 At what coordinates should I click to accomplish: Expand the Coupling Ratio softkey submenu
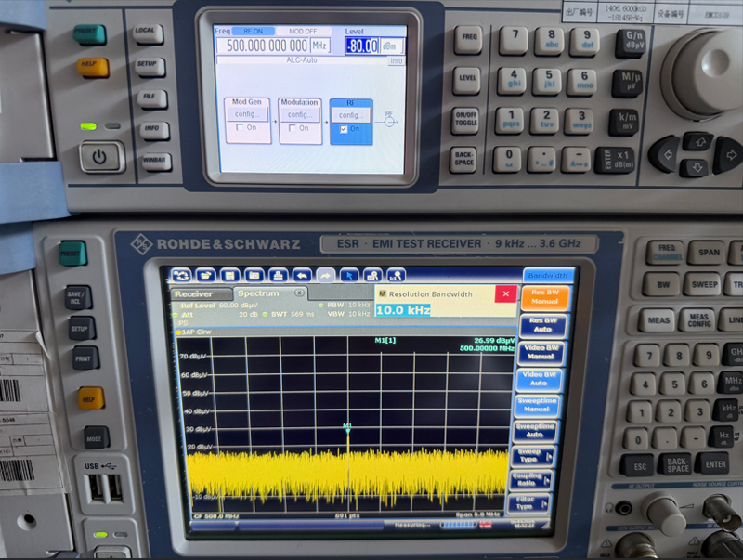530,479
